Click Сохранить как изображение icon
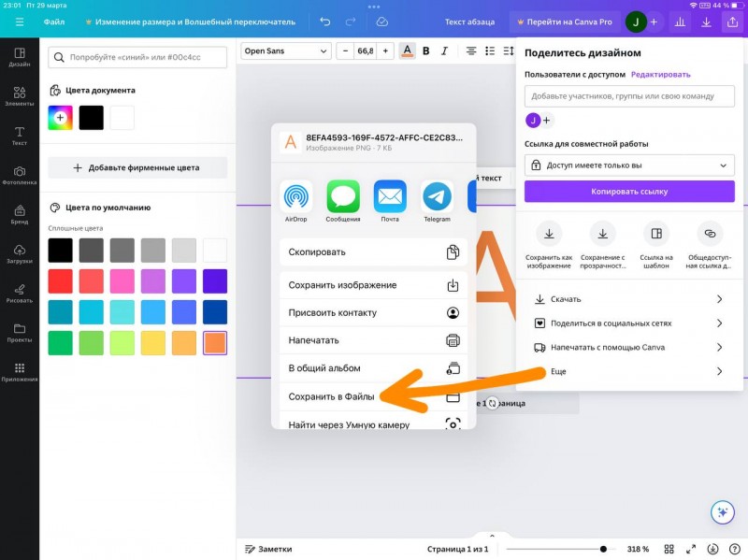748x560 pixels. (x=549, y=234)
